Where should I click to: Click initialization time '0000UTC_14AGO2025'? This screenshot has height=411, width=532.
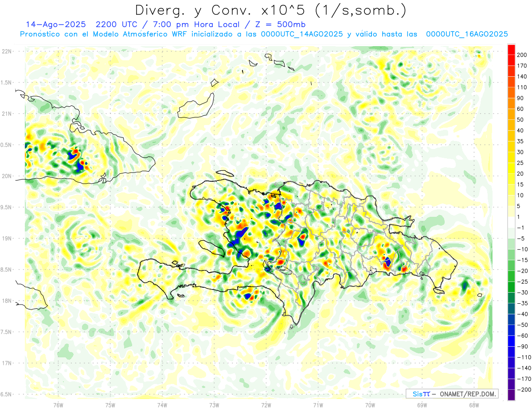click(x=302, y=34)
